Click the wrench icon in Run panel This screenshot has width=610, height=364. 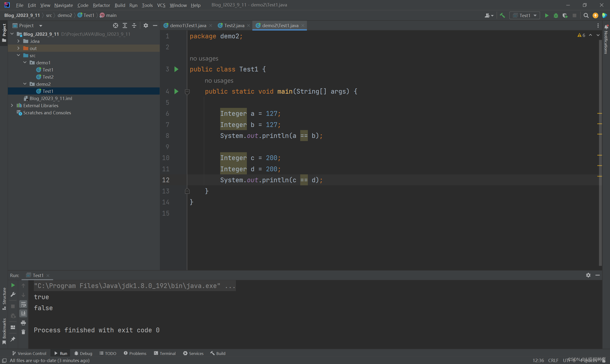[x=13, y=295]
